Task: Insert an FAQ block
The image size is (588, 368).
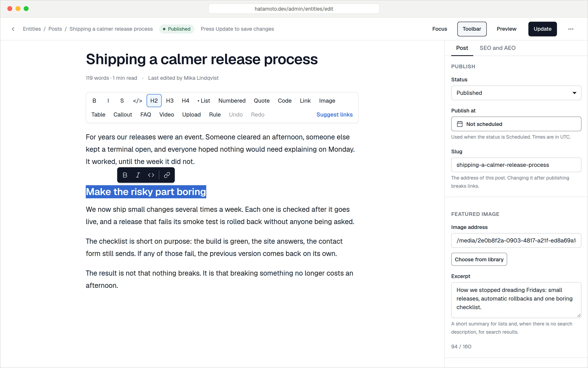Action: [146, 114]
